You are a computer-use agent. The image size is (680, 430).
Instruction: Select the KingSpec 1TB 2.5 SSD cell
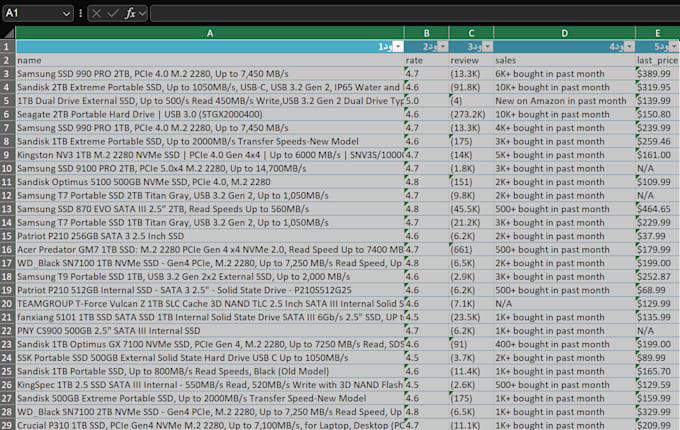210,385
